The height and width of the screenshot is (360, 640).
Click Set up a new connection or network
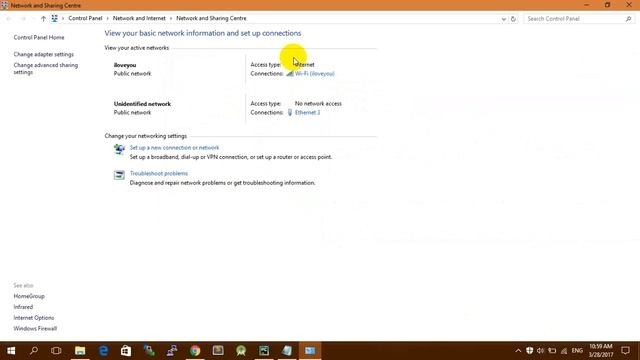click(174, 148)
